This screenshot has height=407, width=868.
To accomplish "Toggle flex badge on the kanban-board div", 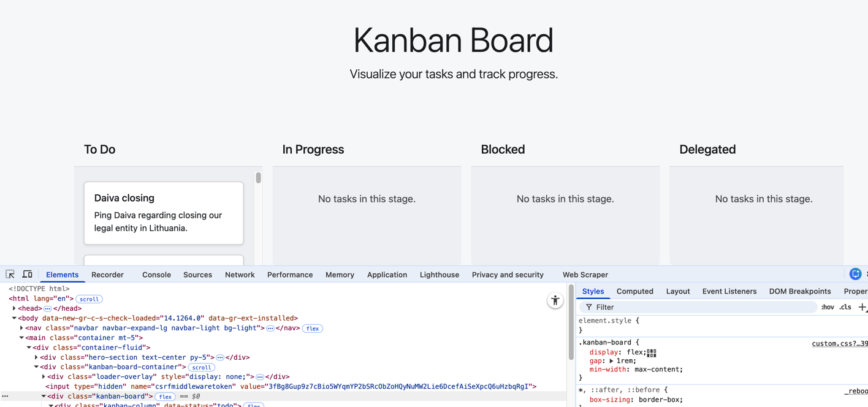I will point(165,397).
